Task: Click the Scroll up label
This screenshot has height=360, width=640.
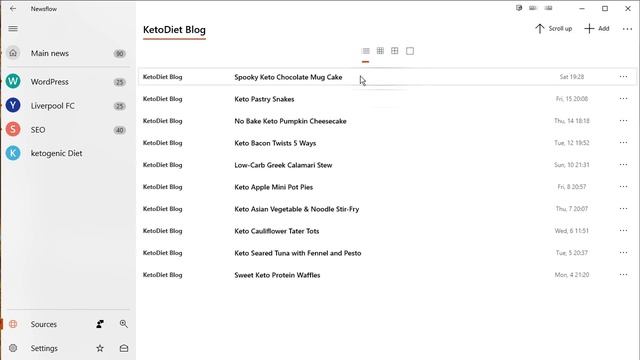Action: [x=560, y=29]
